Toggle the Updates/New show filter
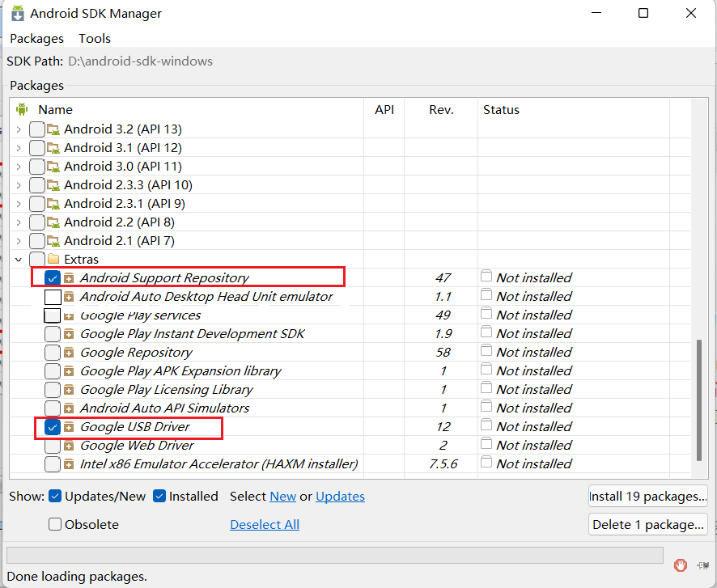This screenshot has width=717, height=588. pos(55,496)
